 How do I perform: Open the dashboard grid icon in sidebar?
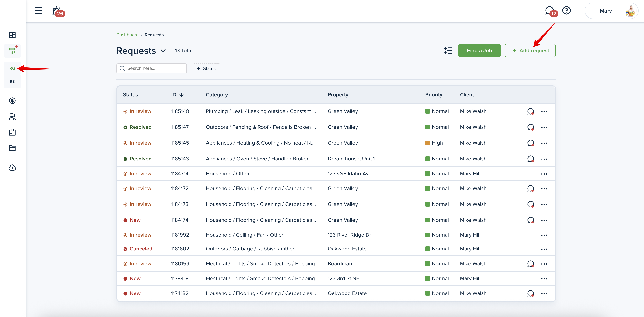click(x=12, y=35)
